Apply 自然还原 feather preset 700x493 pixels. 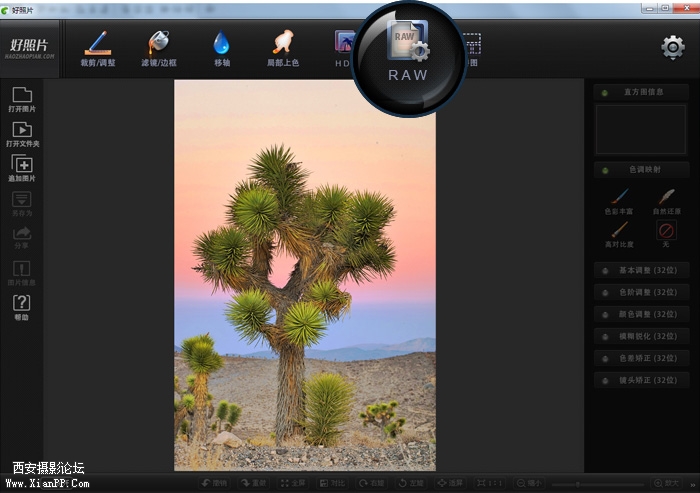[x=665, y=200]
